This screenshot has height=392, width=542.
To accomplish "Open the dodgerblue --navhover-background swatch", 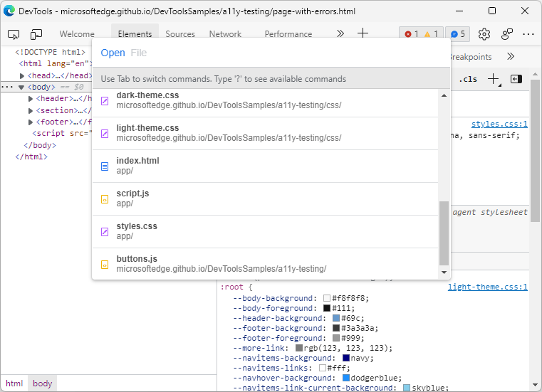I will point(346,378).
